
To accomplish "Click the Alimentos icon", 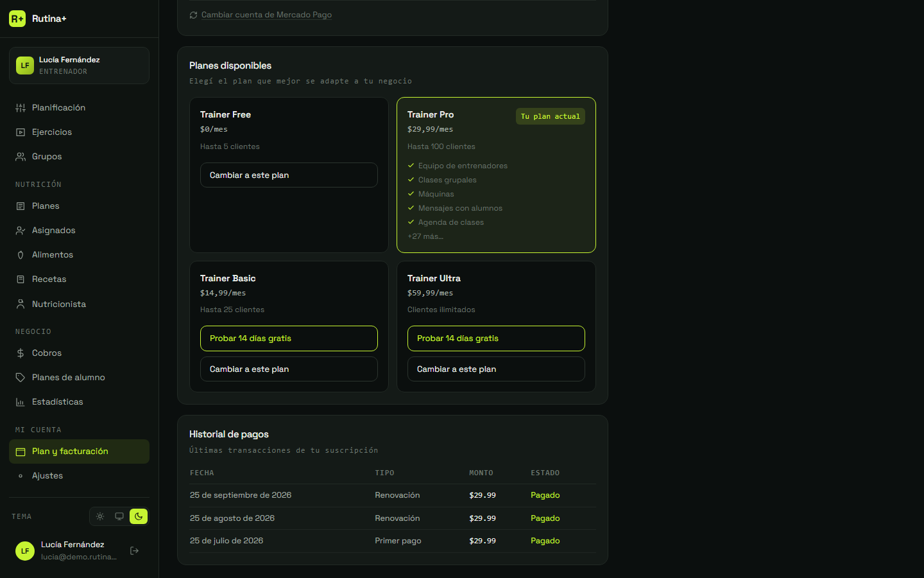I will click(21, 255).
